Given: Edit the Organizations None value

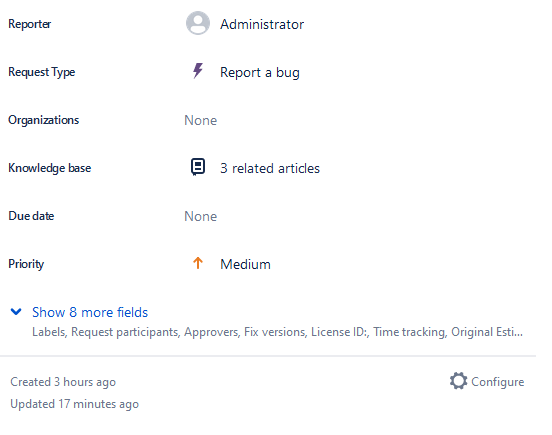Looking at the screenshot, I should coord(201,120).
